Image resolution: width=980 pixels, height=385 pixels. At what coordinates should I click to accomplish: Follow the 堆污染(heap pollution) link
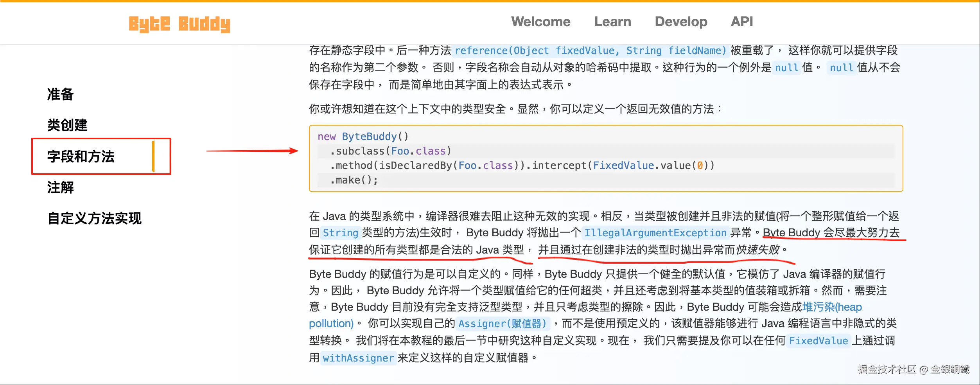[x=832, y=307]
